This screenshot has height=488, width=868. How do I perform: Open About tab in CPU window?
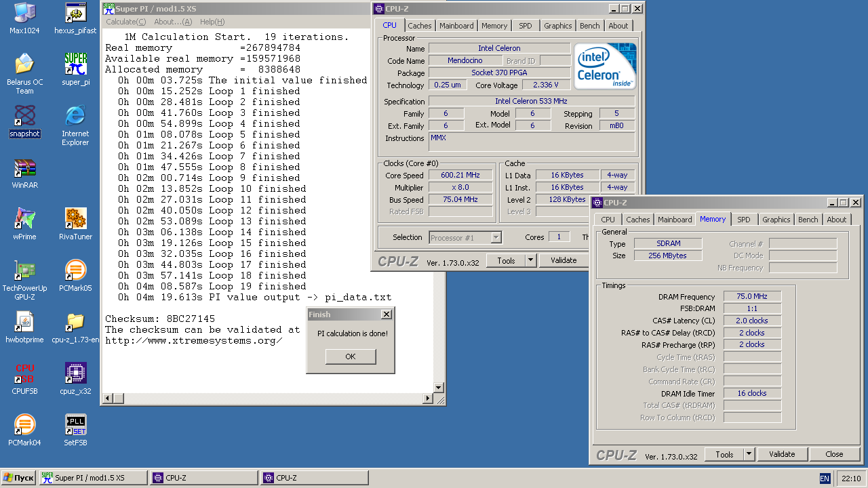pos(618,26)
